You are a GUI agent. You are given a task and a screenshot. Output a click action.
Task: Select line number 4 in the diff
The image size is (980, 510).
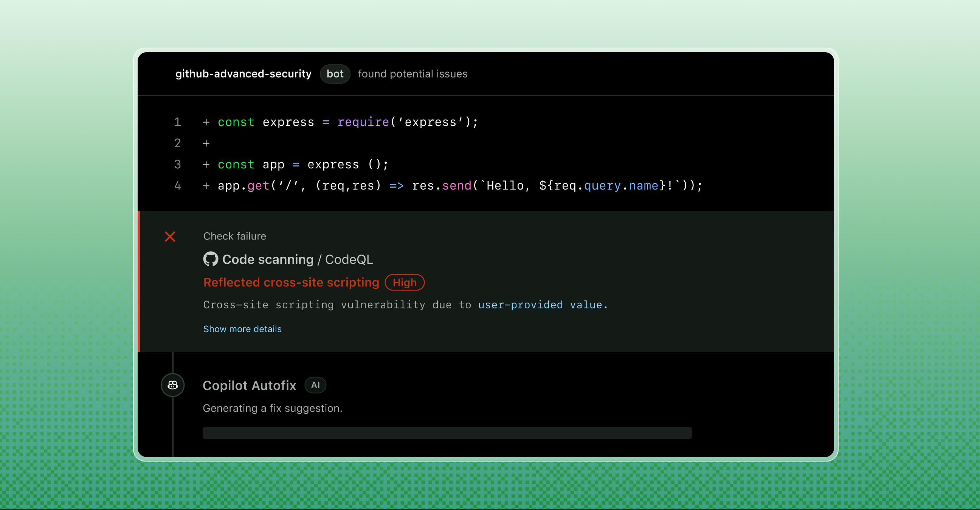(x=177, y=186)
